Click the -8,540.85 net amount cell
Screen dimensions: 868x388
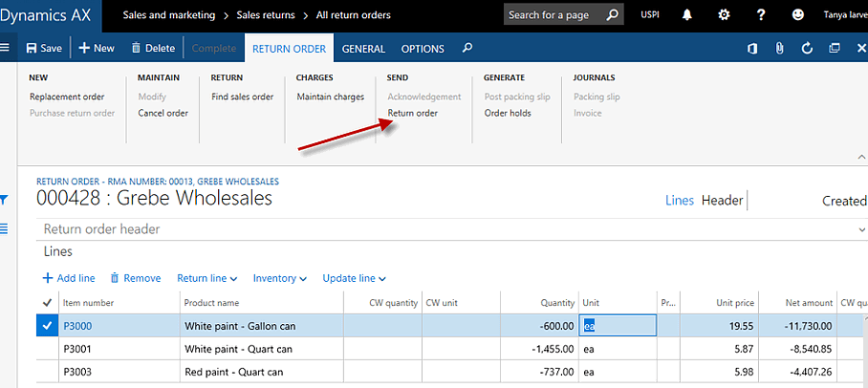pyautogui.click(x=797, y=349)
